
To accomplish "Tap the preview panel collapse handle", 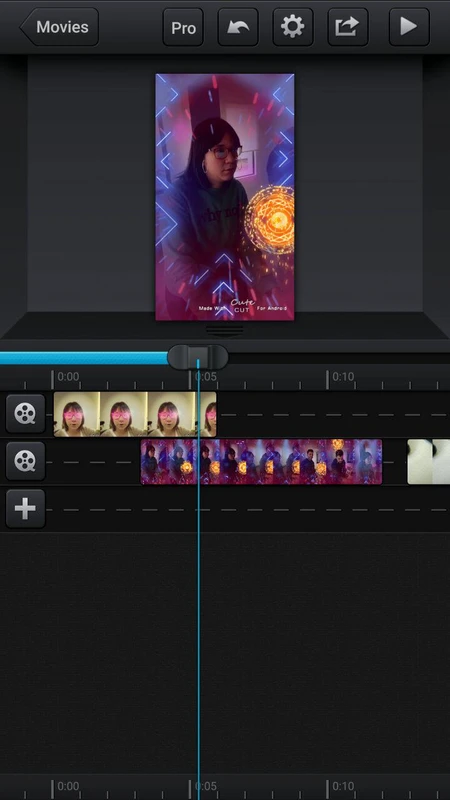I will [x=224, y=331].
